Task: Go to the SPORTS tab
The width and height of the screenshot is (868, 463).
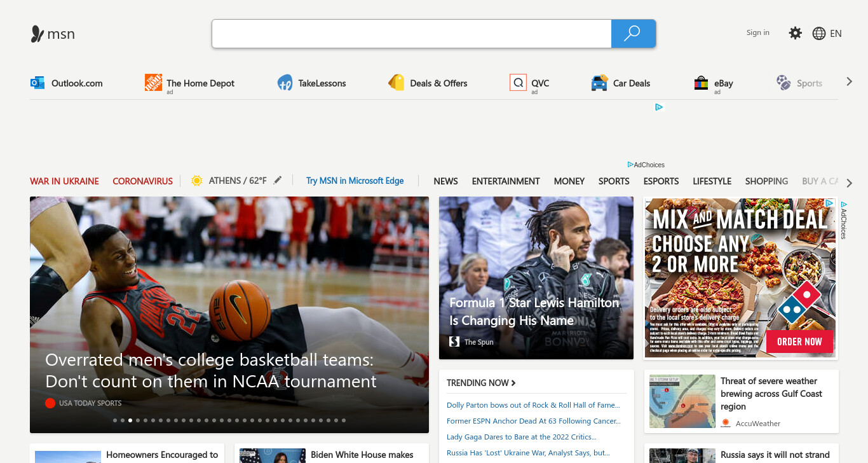Action: point(614,181)
